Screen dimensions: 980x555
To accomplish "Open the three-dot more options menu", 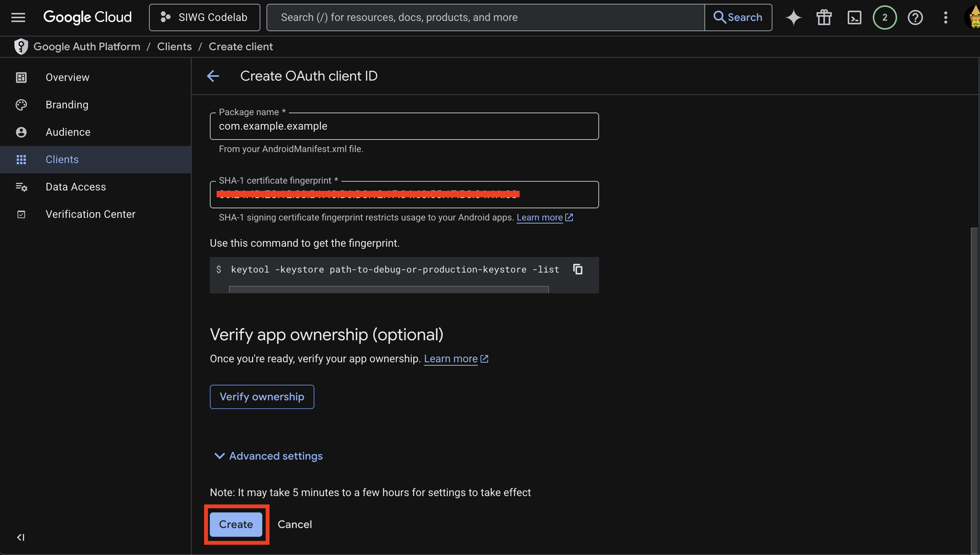I will coord(945,17).
